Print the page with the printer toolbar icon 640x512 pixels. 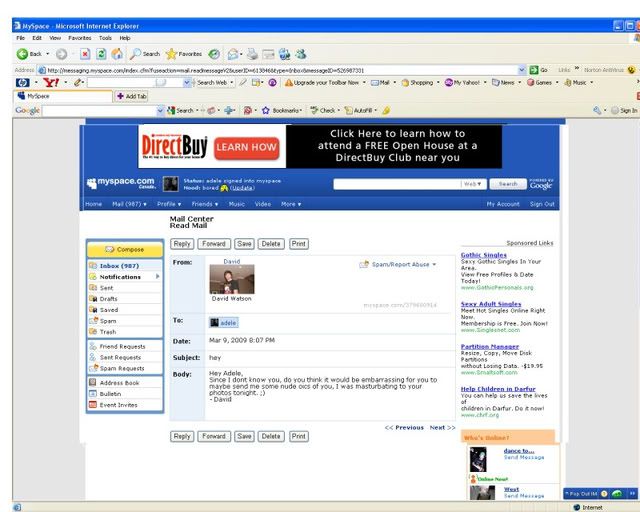point(252,54)
